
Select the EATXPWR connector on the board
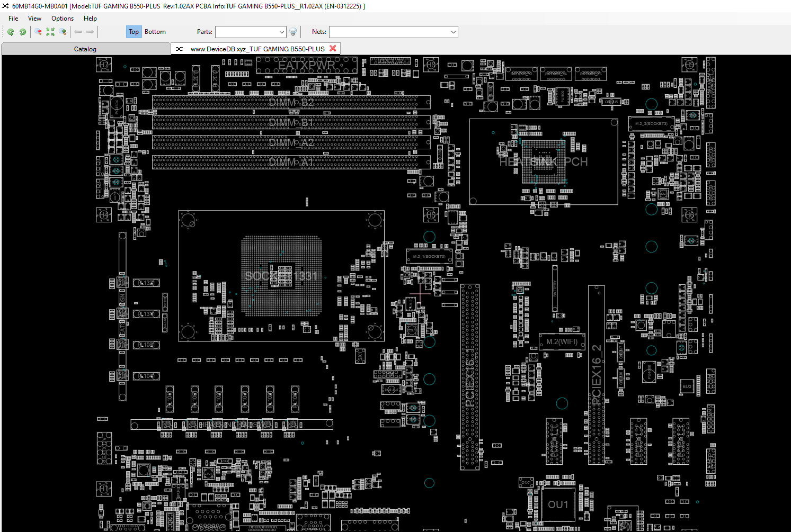307,66
